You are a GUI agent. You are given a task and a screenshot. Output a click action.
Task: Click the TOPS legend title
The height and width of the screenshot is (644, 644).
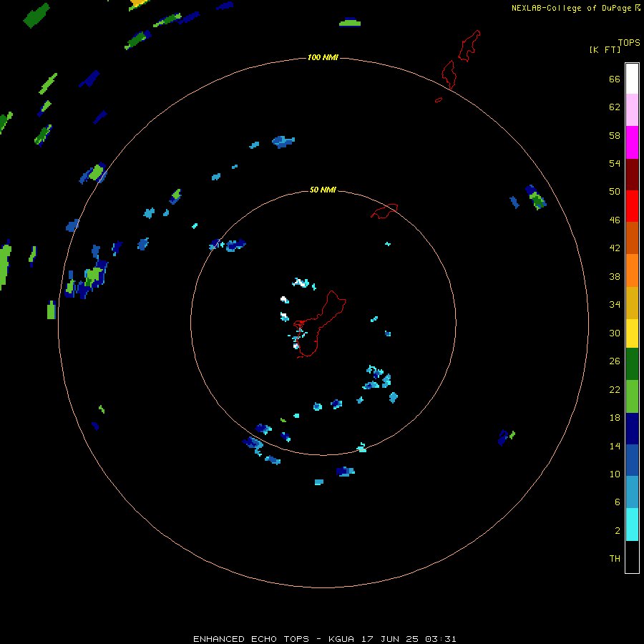click(x=629, y=42)
